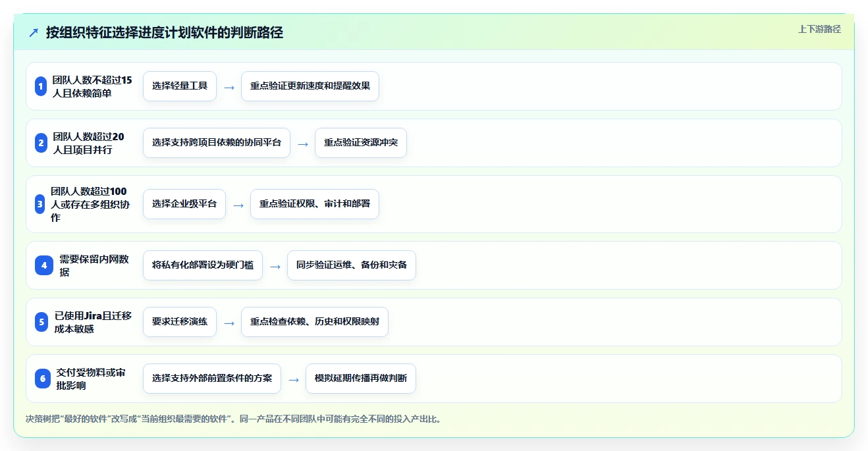Click the 选择轻量工具 box
Screen dimensions: 868x451
coord(180,86)
